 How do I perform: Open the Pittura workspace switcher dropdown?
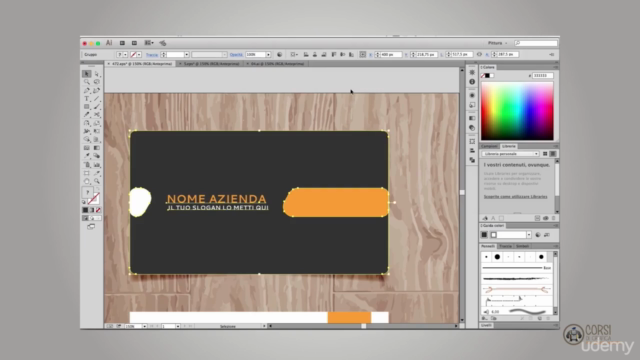coord(497,43)
